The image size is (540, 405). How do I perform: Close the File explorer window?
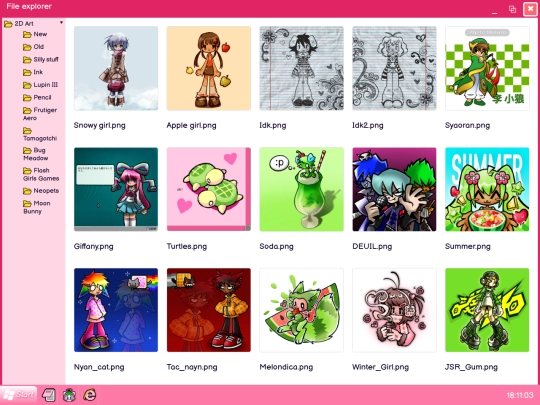click(x=530, y=9)
